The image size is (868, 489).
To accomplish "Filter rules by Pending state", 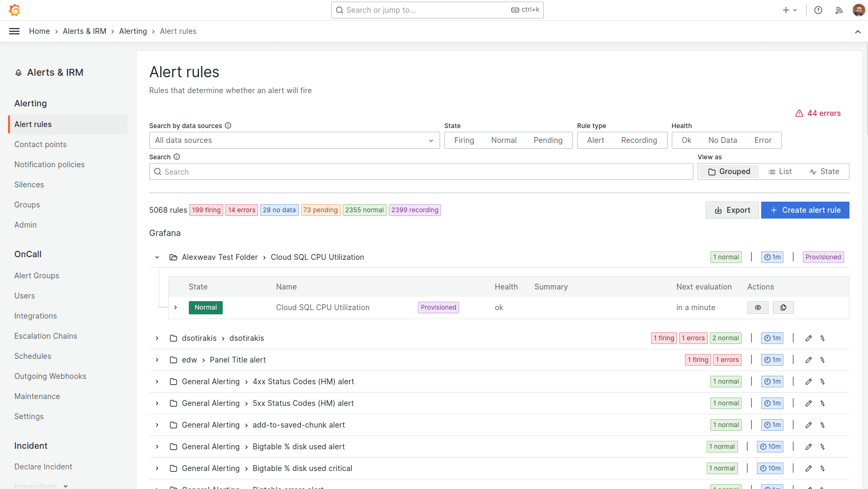I will tap(548, 140).
